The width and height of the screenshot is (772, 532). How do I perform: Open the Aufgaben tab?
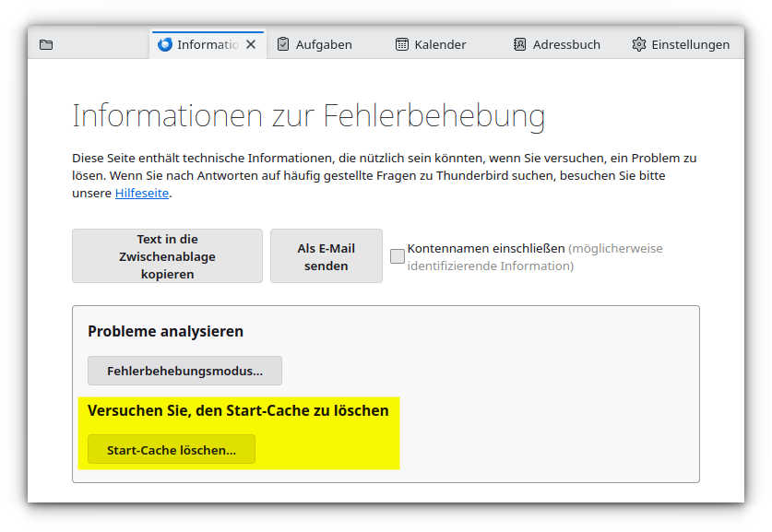pos(315,45)
